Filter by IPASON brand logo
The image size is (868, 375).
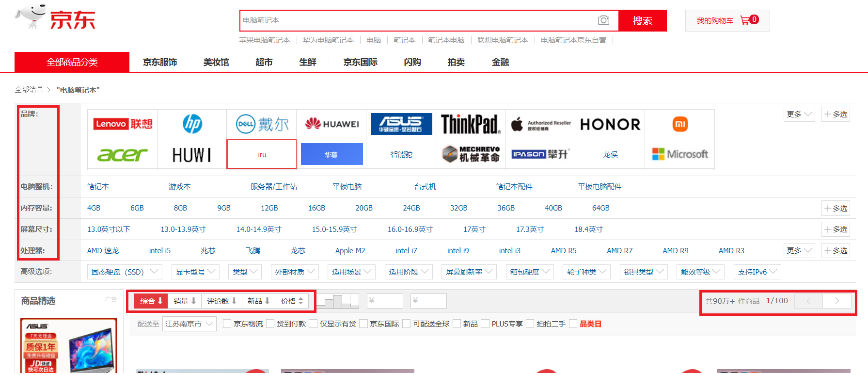540,154
